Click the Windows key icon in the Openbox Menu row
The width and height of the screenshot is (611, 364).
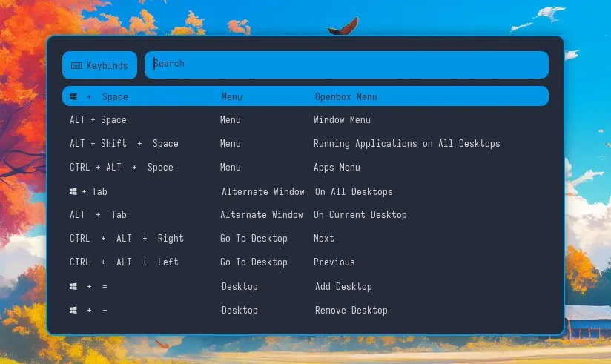tap(73, 96)
